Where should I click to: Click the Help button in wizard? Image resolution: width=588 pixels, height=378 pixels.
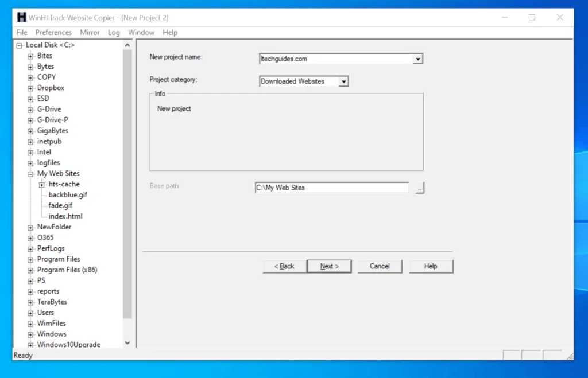(431, 266)
